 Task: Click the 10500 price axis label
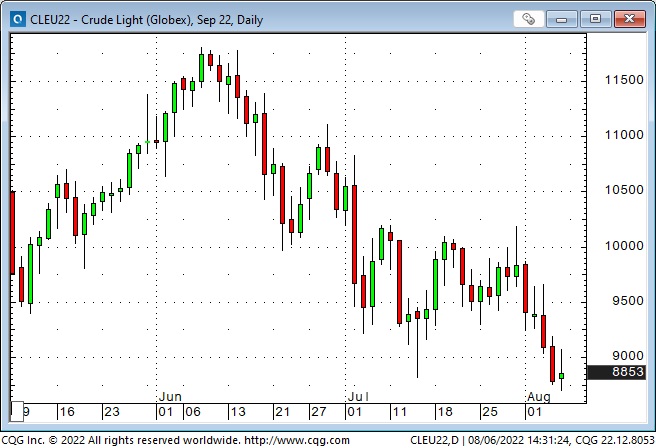click(x=624, y=190)
